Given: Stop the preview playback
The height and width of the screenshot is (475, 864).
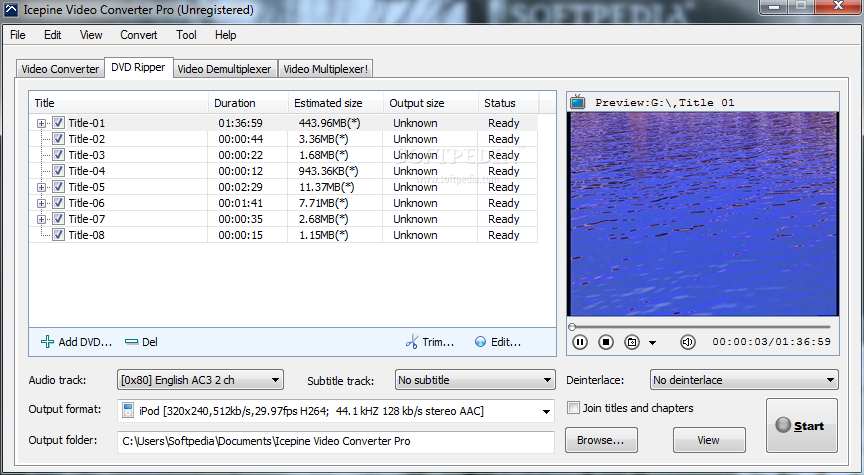Looking at the screenshot, I should (606, 342).
